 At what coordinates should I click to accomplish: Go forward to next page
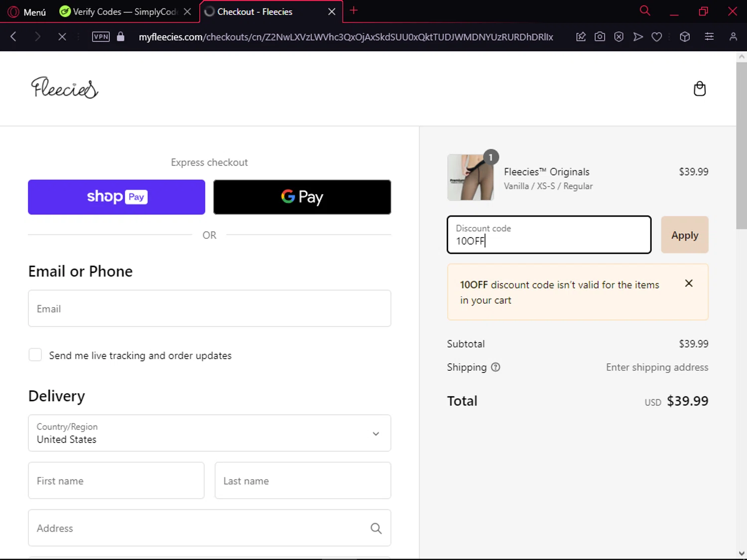coord(37,36)
